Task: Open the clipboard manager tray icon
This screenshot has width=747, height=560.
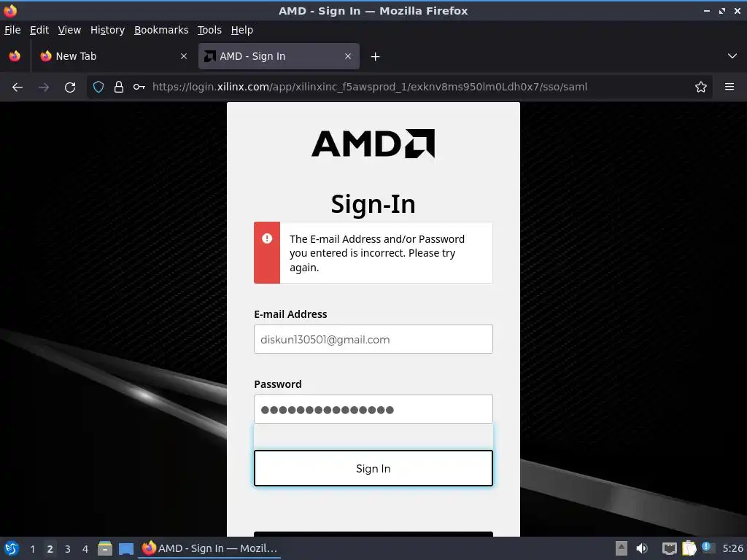Action: [689, 548]
